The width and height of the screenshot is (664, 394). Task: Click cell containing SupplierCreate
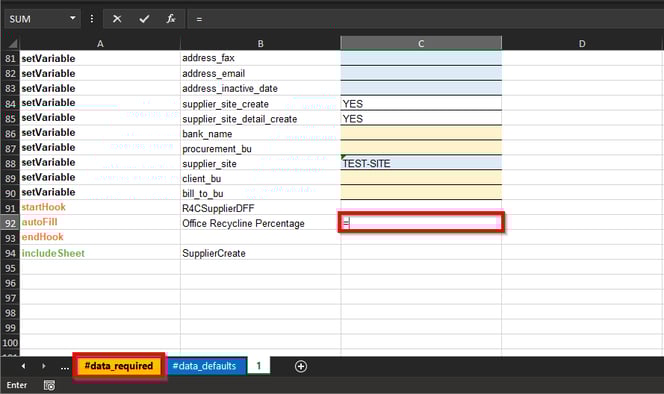pos(260,253)
